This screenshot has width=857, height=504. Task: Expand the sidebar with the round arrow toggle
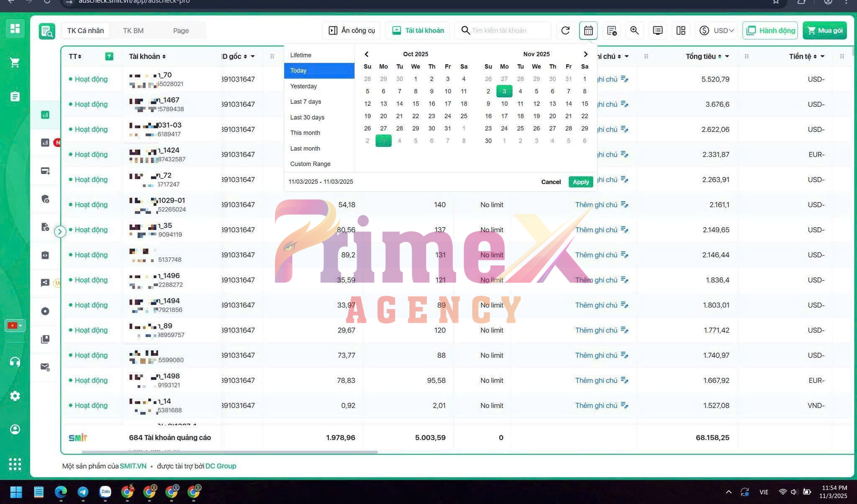(60, 231)
